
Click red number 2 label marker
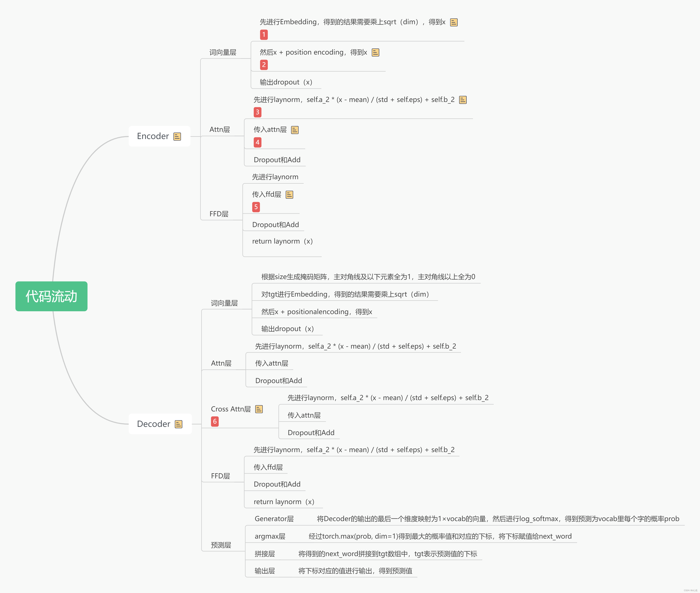[264, 65]
